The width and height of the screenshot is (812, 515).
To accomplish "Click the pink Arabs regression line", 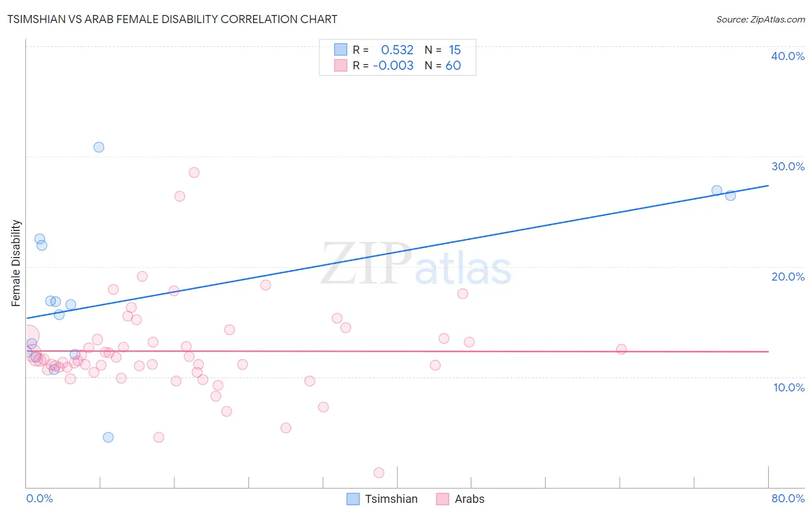I will click(x=397, y=351).
